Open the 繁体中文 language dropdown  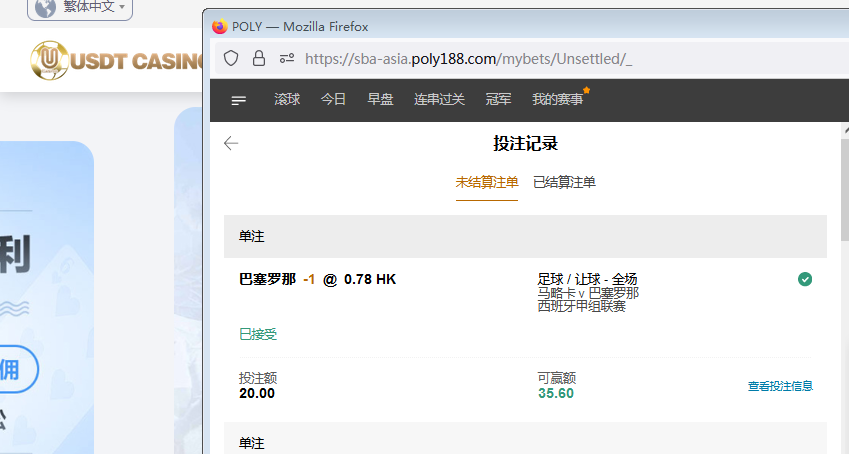point(94,7)
